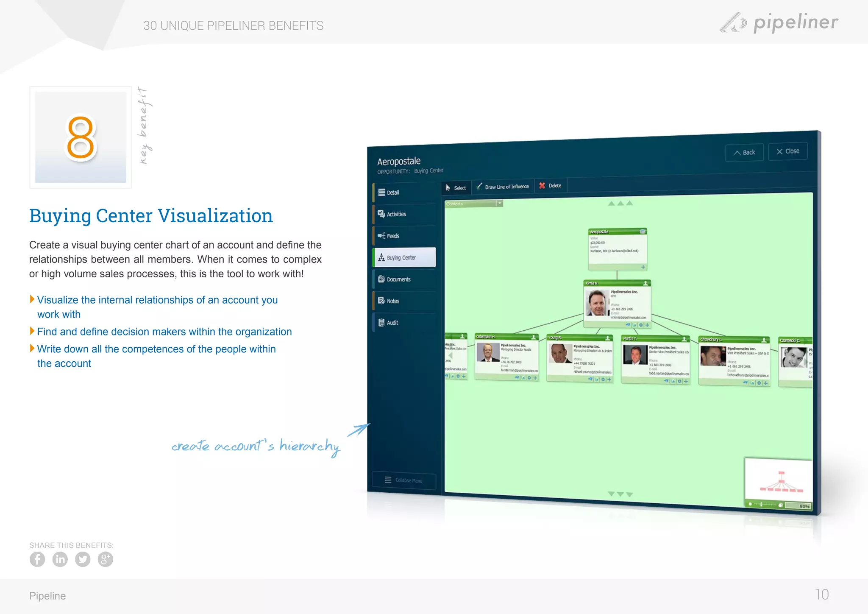Click person icon on Martin T. header
Viewport: 868px width, 614px height.
[684, 339]
